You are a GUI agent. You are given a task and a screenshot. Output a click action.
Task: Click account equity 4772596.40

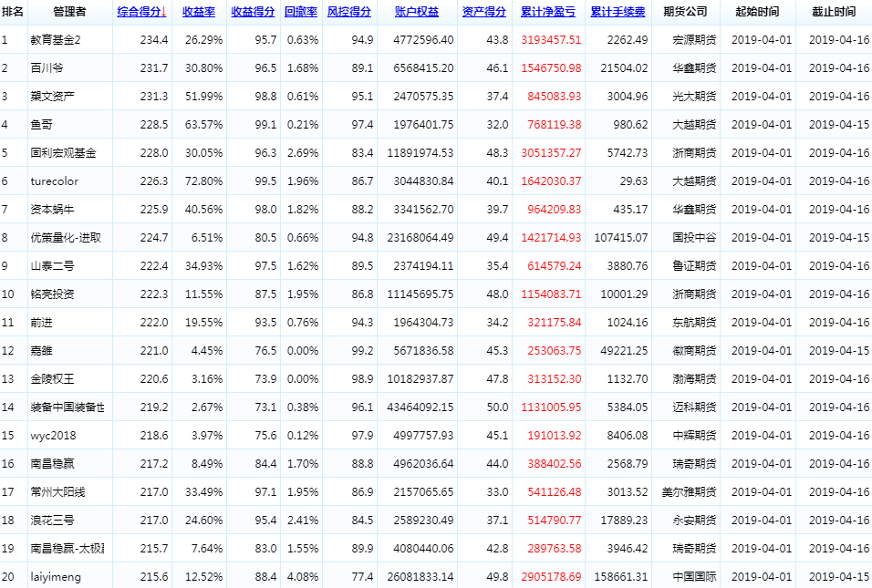(423, 40)
